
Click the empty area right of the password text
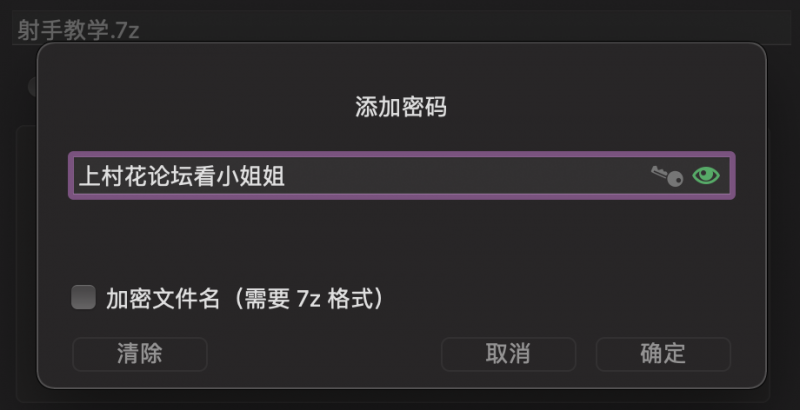pyautogui.click(x=470, y=177)
